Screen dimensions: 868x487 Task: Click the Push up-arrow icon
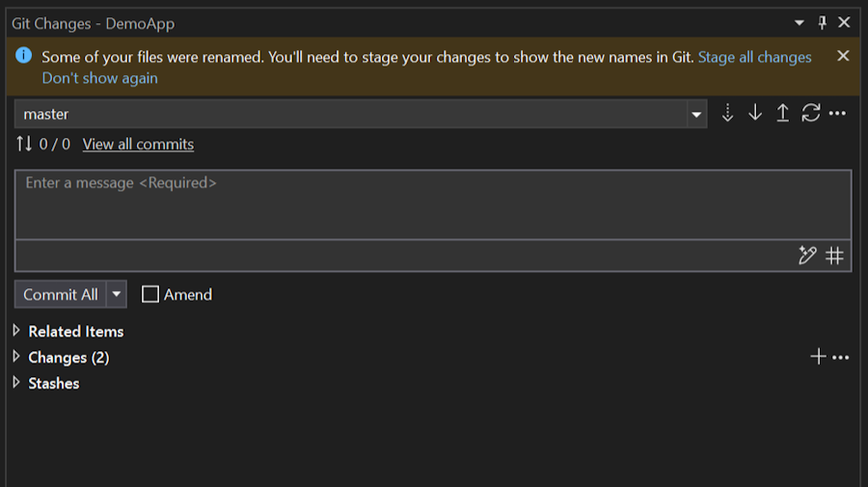(x=783, y=114)
